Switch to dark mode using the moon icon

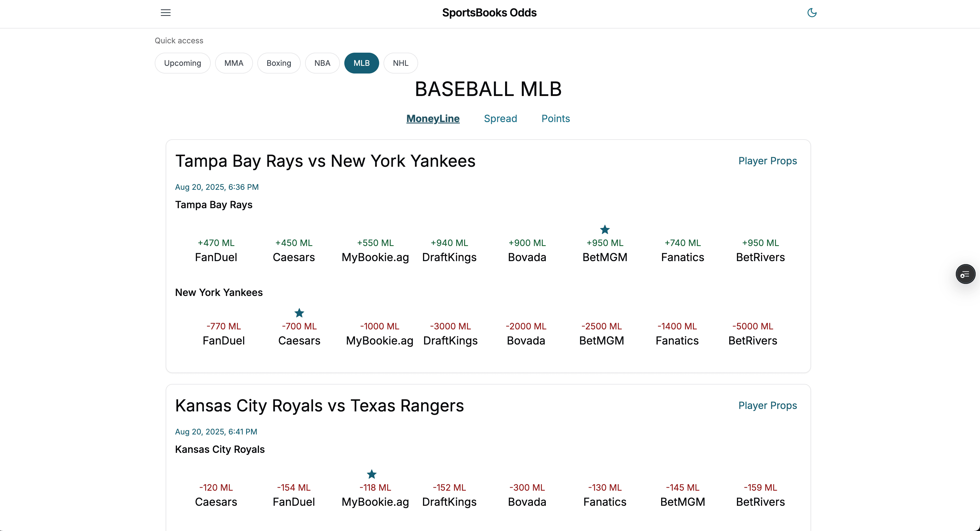812,13
